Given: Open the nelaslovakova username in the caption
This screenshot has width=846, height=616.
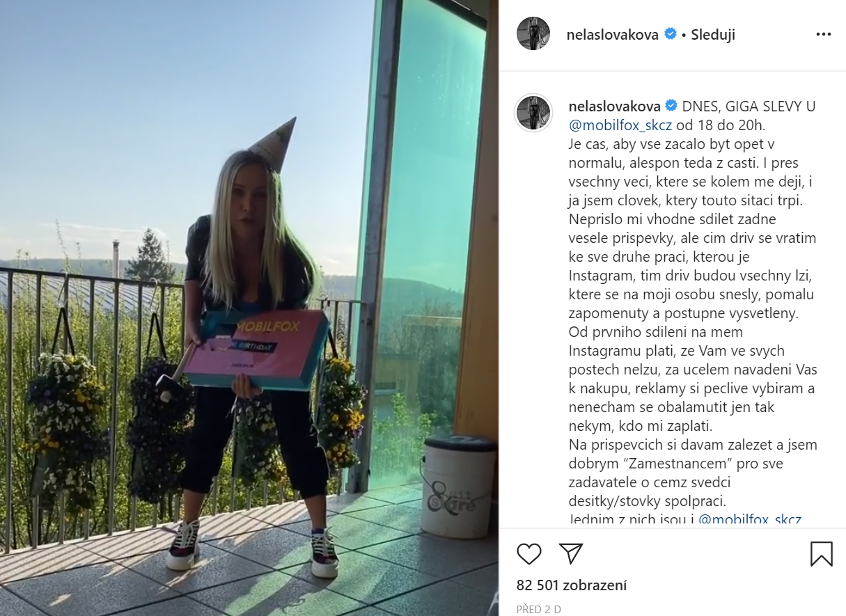Looking at the screenshot, I should 614,106.
